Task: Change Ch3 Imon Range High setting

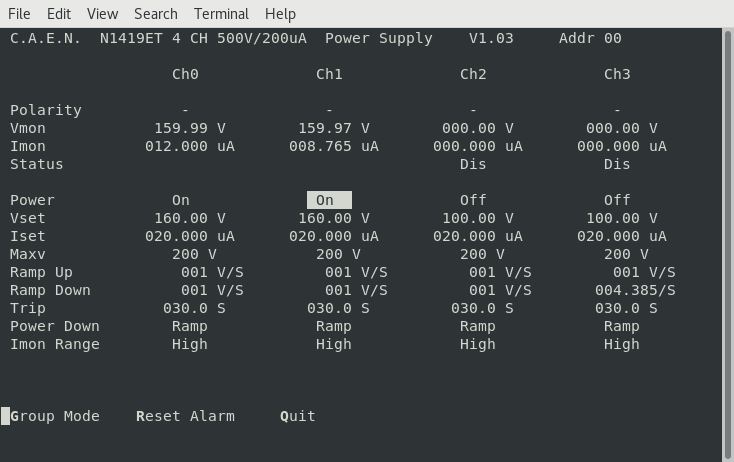Action: tap(621, 344)
